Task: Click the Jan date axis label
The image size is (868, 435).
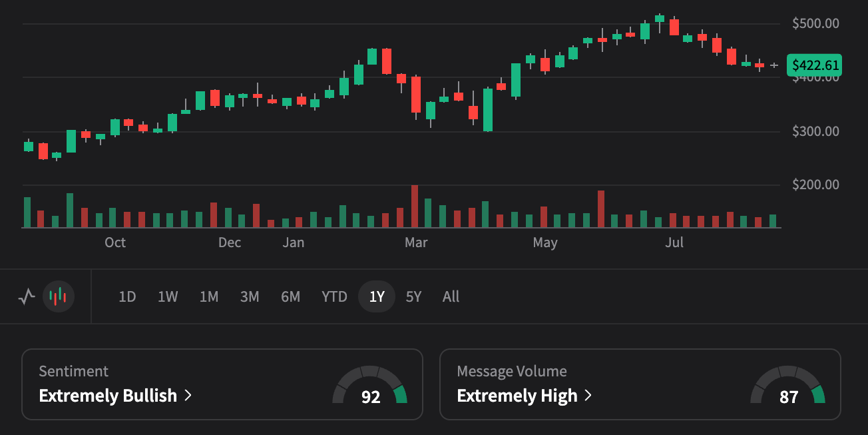Action: point(293,242)
